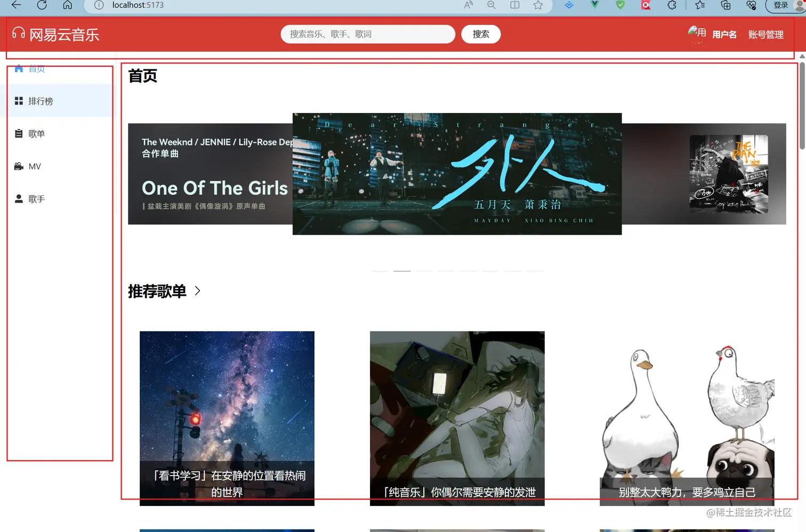The height and width of the screenshot is (532, 806).
Task: Click the zoom magnifier icon in the address bar
Action: coord(491,5)
